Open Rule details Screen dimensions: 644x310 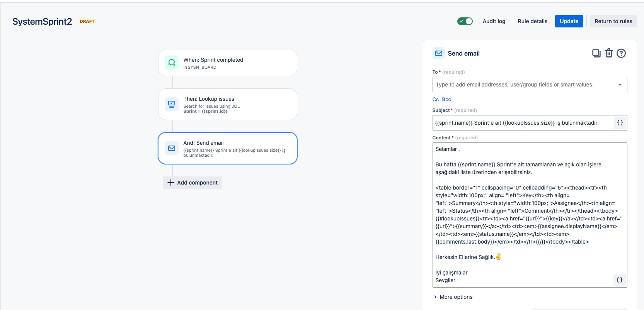533,21
